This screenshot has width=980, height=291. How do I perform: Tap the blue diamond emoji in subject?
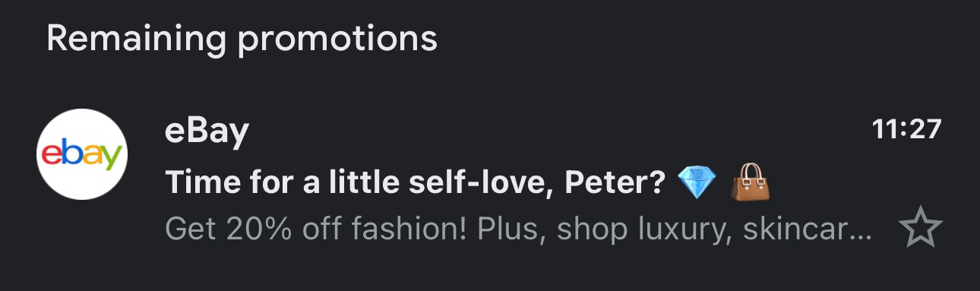click(696, 183)
